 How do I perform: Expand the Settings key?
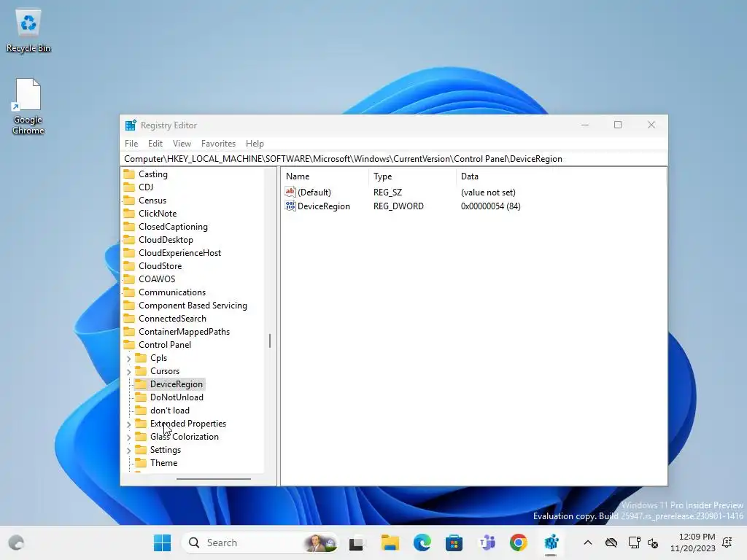pyautogui.click(x=128, y=450)
